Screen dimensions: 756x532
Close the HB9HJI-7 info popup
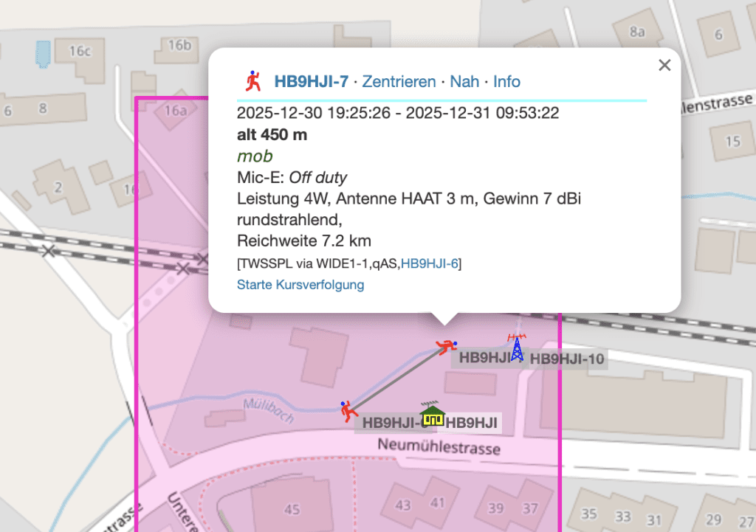point(664,65)
